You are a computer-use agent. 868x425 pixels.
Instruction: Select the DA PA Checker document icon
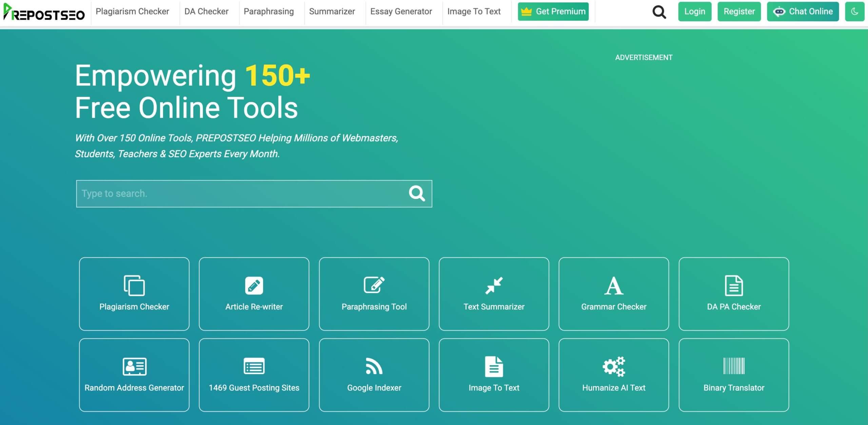(x=734, y=286)
